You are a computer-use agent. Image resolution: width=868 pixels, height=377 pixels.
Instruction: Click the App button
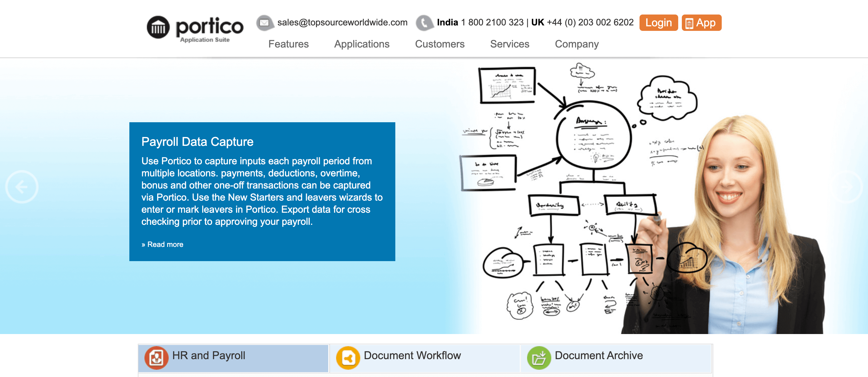click(x=701, y=23)
